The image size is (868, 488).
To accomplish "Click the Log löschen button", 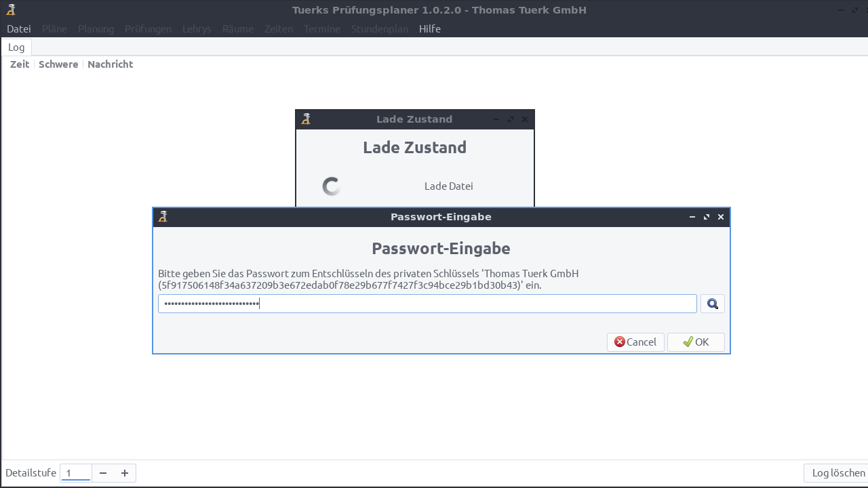I will click(838, 473).
